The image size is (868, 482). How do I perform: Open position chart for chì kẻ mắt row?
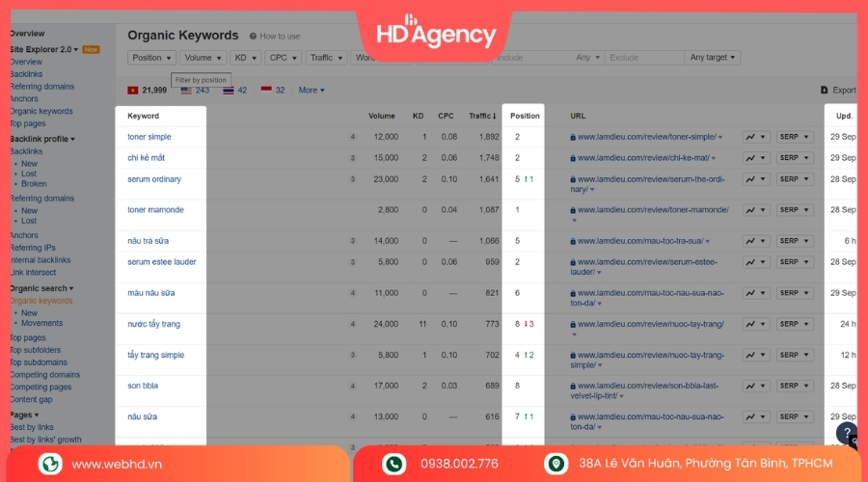click(755, 158)
